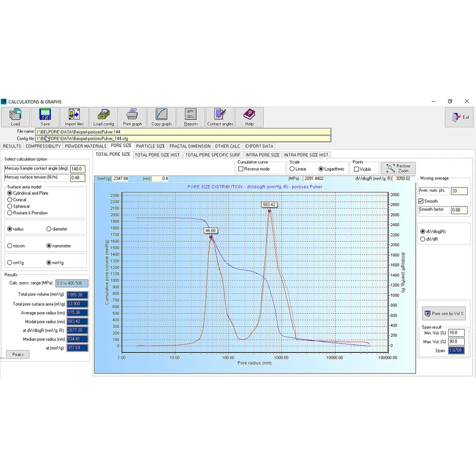Click the Print graph printer icon
This screenshot has width=476, height=476.
point(132,117)
